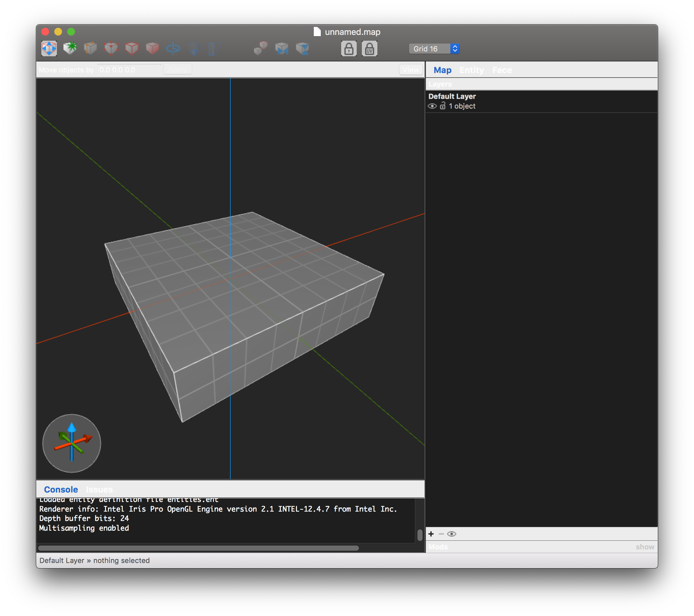Expand the Mods section via show

point(645,547)
